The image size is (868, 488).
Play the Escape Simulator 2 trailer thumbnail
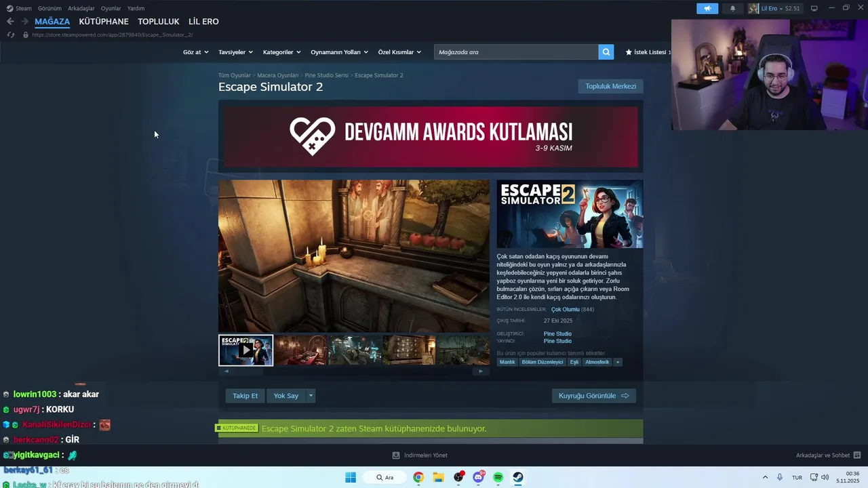pyautogui.click(x=245, y=350)
